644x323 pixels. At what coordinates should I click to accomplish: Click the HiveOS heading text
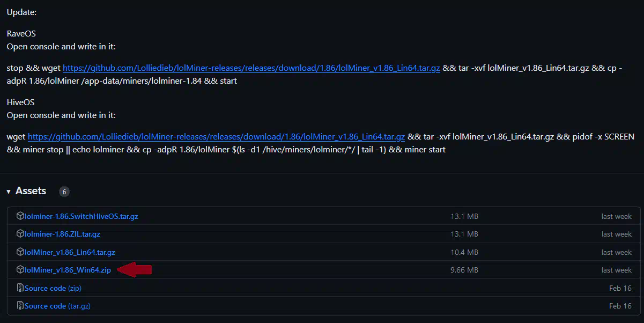[21, 102]
